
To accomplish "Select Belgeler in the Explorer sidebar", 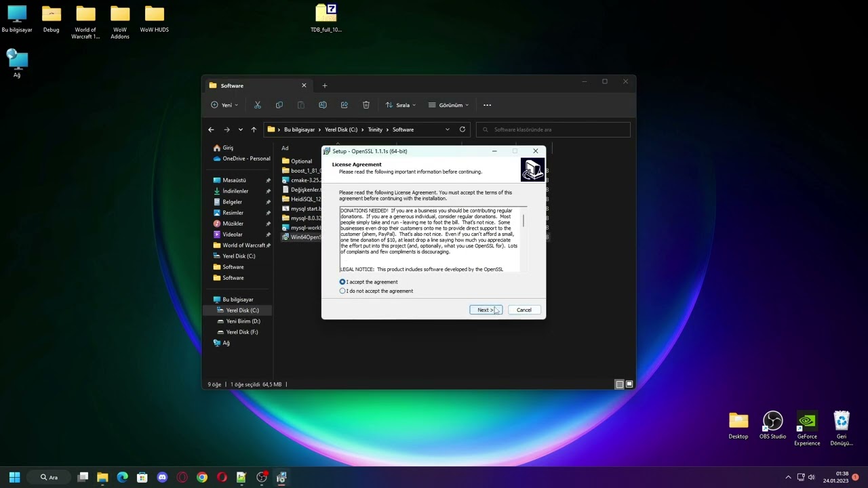I will click(x=232, y=202).
